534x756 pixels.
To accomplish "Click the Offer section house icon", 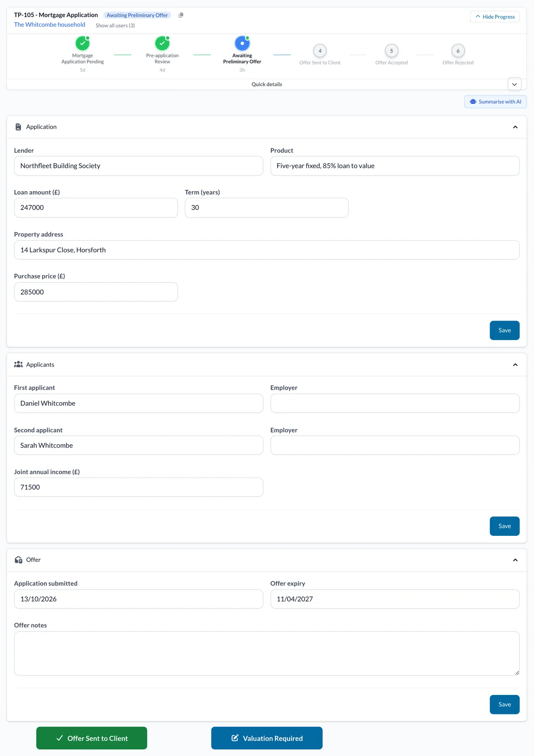I will click(18, 560).
